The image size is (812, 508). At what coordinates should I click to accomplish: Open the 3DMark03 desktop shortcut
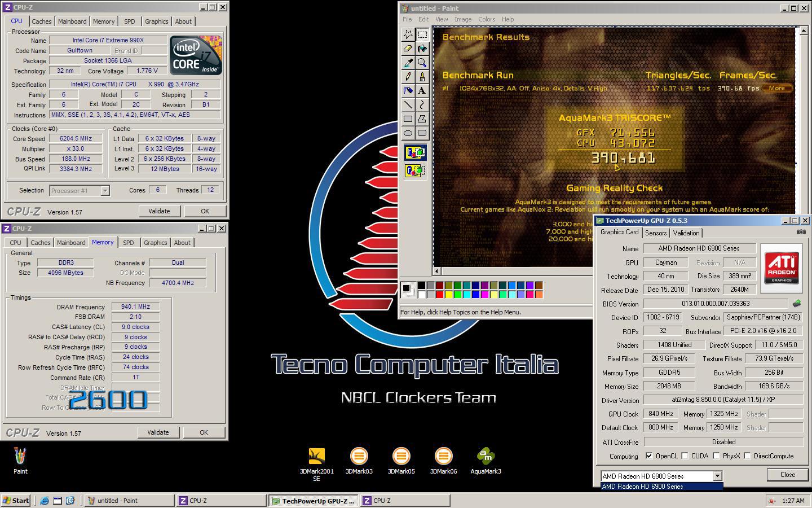pos(359,461)
